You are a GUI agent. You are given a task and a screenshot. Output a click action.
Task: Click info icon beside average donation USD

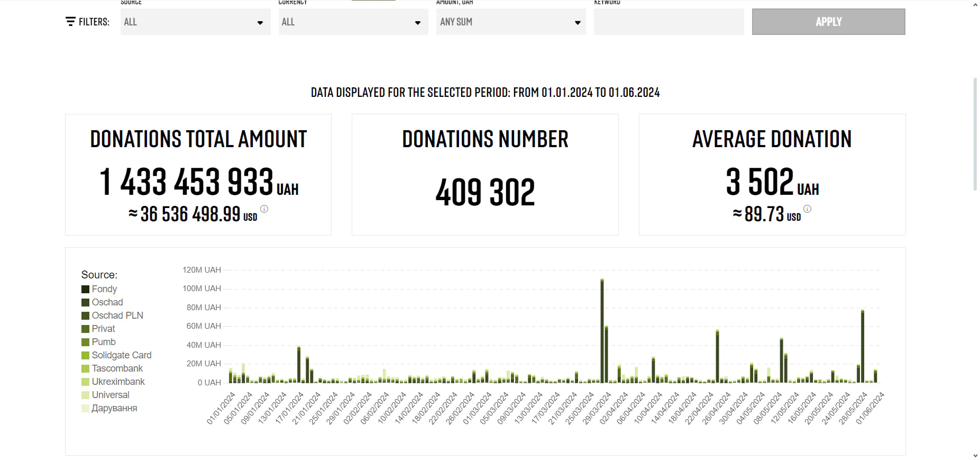coord(807,209)
